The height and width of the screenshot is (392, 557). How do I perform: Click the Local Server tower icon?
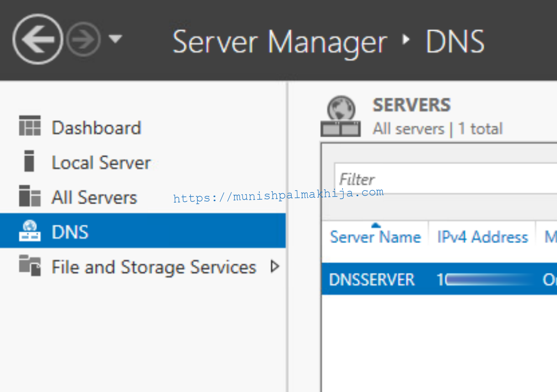coord(29,161)
